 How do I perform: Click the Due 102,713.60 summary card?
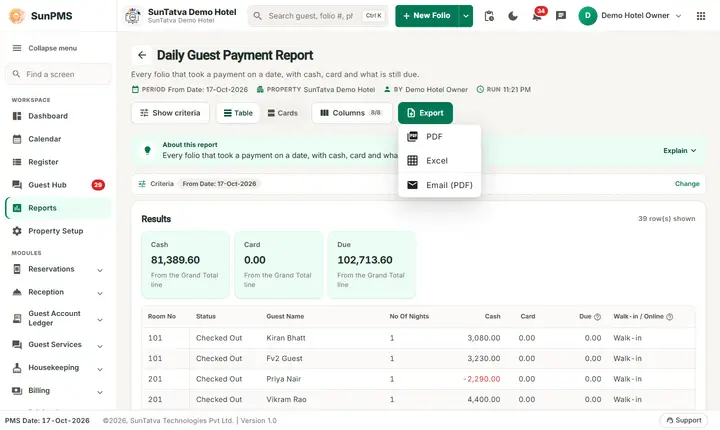coord(371,265)
